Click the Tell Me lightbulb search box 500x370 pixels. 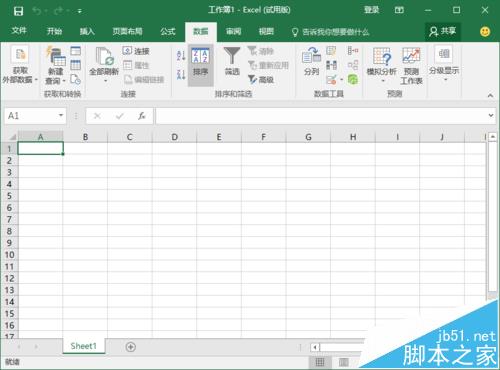[x=331, y=32]
